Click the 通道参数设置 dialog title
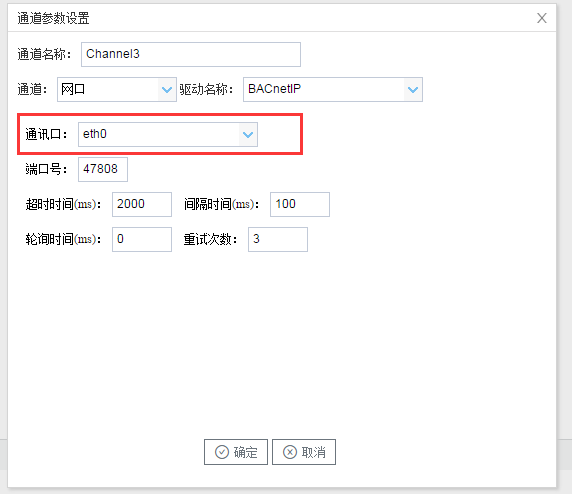The height and width of the screenshot is (494, 572). click(53, 18)
